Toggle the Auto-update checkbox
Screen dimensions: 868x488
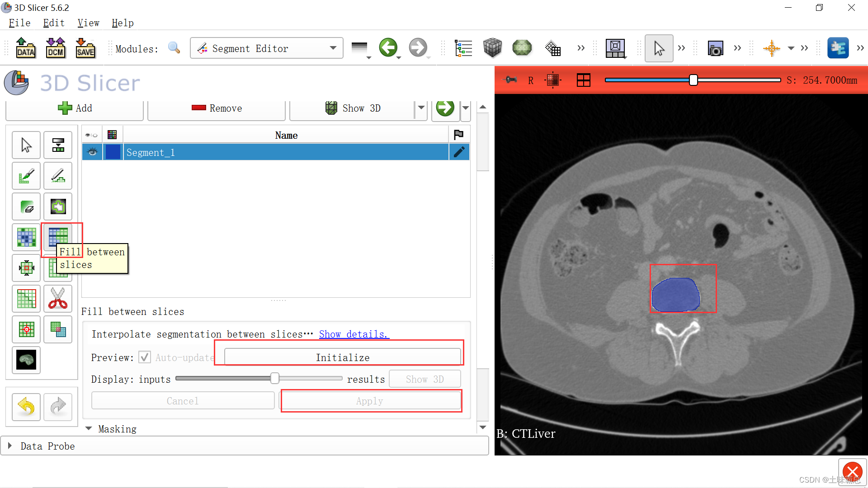point(145,357)
